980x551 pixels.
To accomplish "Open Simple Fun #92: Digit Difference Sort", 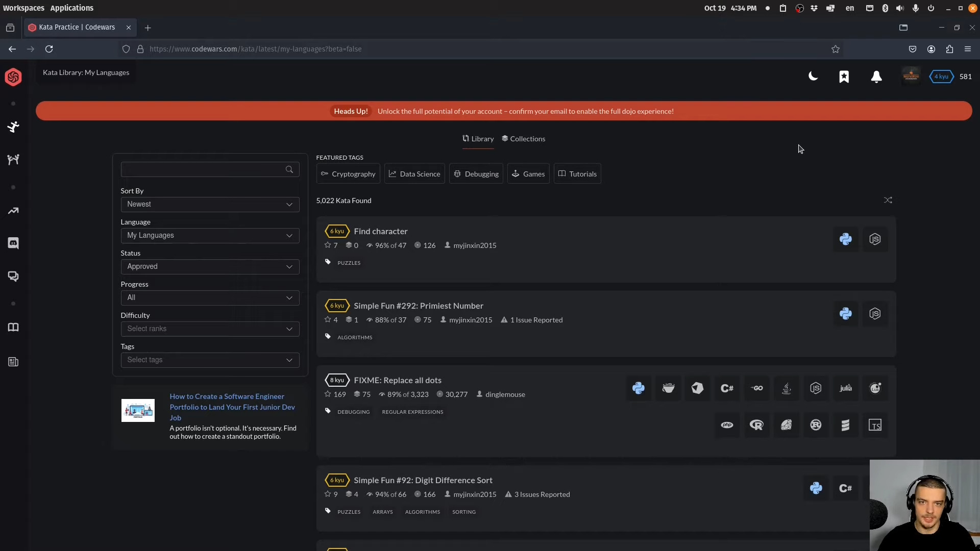I will point(423,480).
